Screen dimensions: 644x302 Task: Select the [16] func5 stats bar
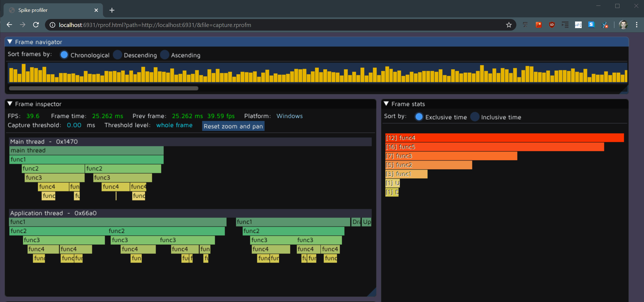pyautogui.click(x=495, y=147)
